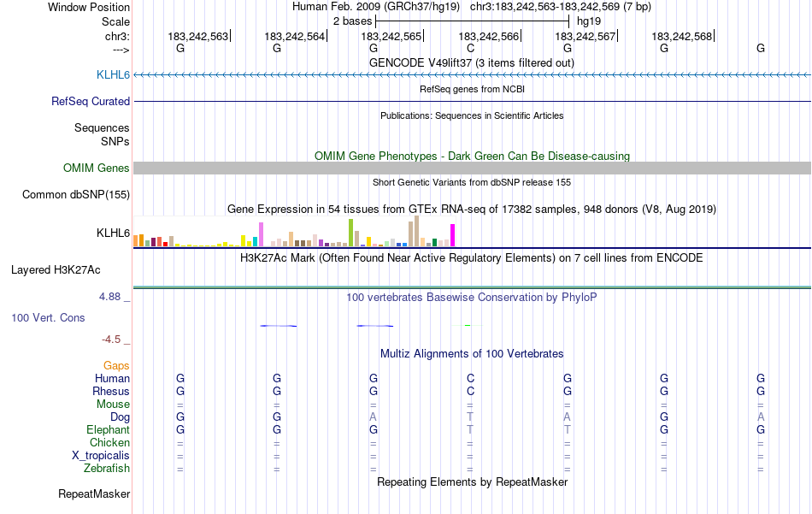The width and height of the screenshot is (812, 514).
Task: Click the OMIM Genes track label
Action: tap(97, 168)
